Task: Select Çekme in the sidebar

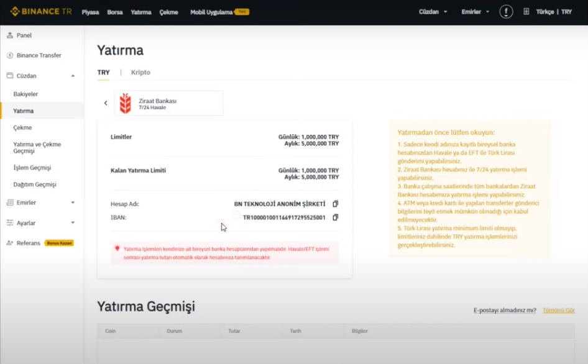Action: point(22,127)
